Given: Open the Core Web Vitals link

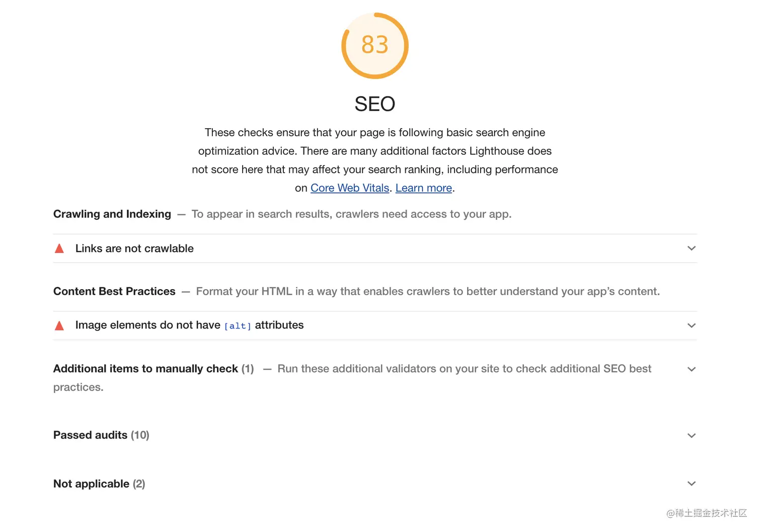Looking at the screenshot, I should point(350,188).
